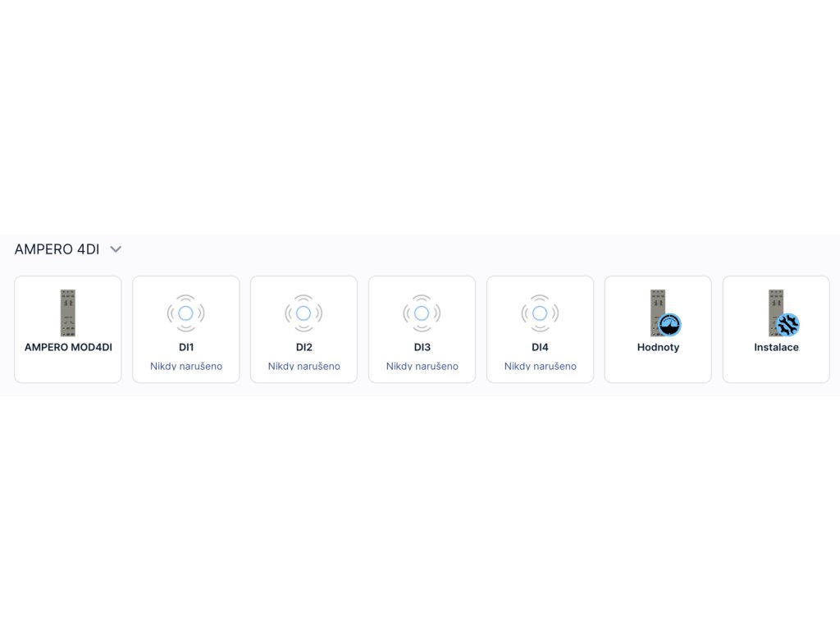The image size is (840, 630).
Task: Collapse the AMPERO 4DI section chevron
Action: (116, 249)
